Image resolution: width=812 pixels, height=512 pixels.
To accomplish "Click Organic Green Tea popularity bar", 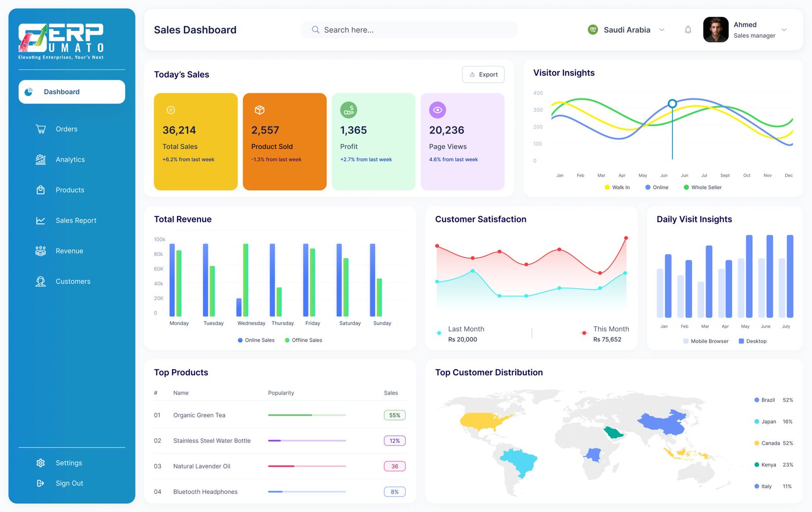I will [x=307, y=415].
